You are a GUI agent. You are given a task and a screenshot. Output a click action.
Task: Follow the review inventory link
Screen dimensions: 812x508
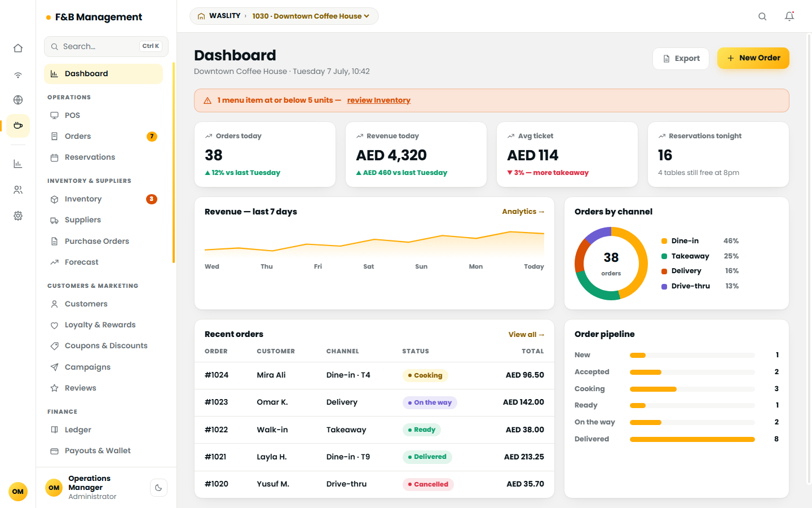tap(378, 100)
